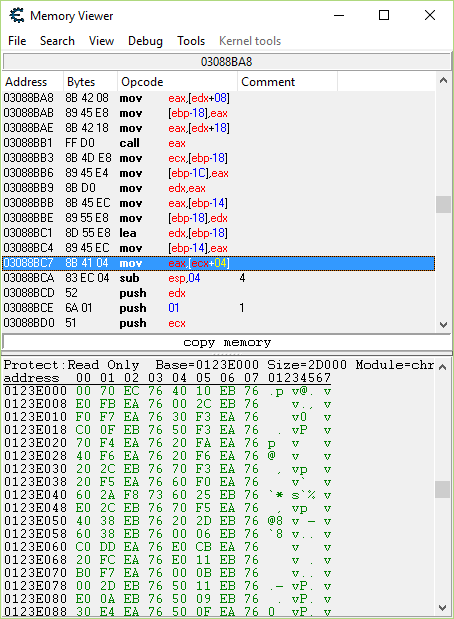This screenshot has height=619, width=454.
Task: Click hex view scrollbar up arrow
Action: coord(443,367)
